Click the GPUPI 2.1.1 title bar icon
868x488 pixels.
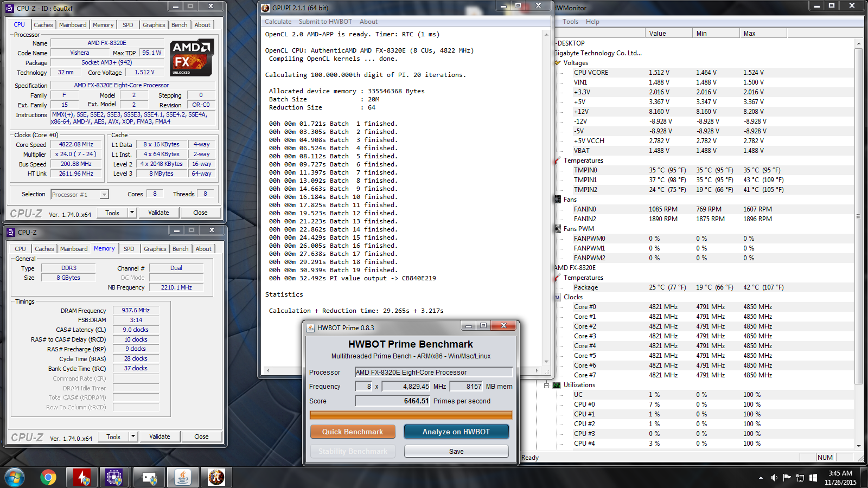click(x=265, y=8)
